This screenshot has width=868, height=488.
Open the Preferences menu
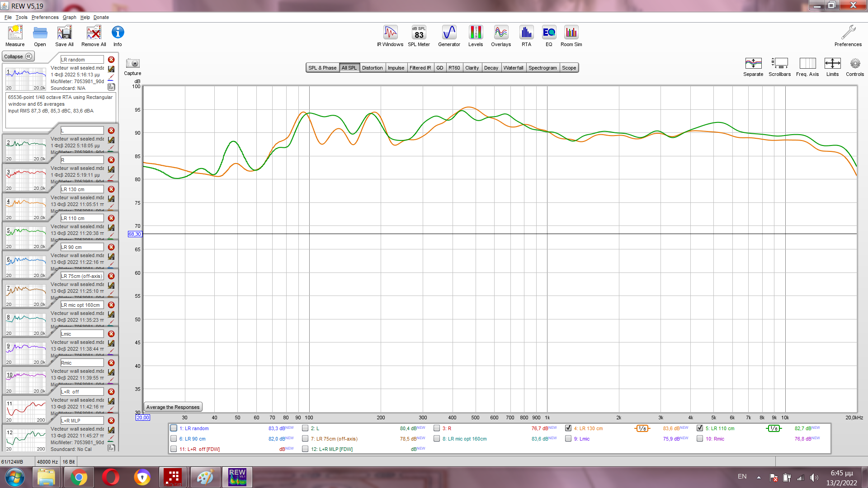tap(45, 17)
